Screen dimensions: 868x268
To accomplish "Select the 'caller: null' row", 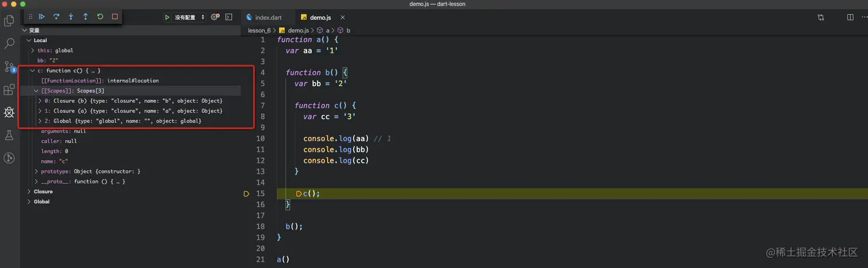I will coord(131,141).
